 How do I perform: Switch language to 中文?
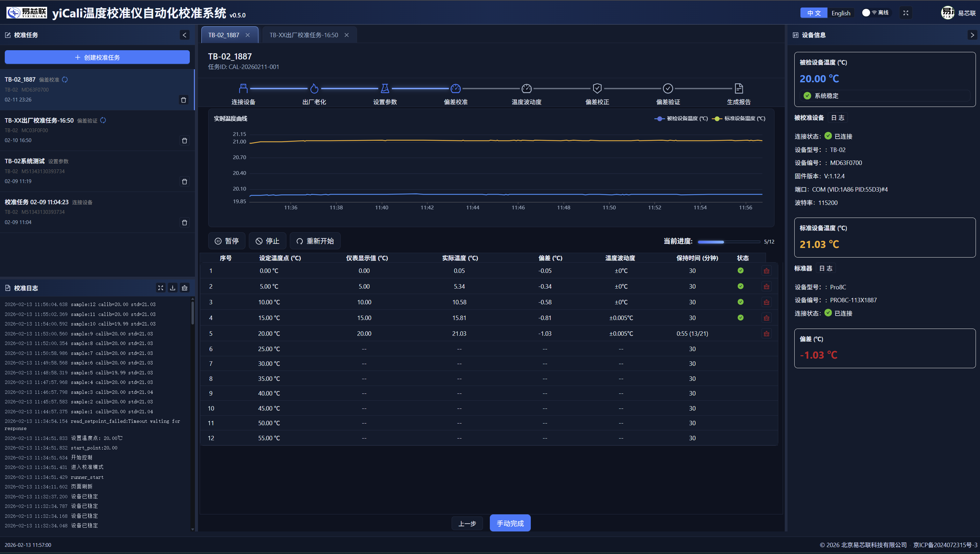(814, 13)
